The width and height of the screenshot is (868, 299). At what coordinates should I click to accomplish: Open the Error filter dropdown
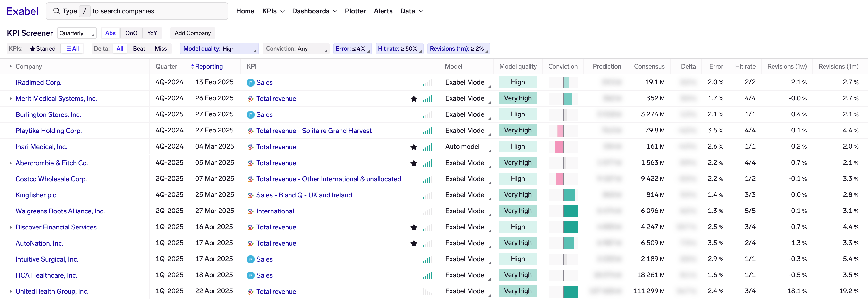[352, 49]
